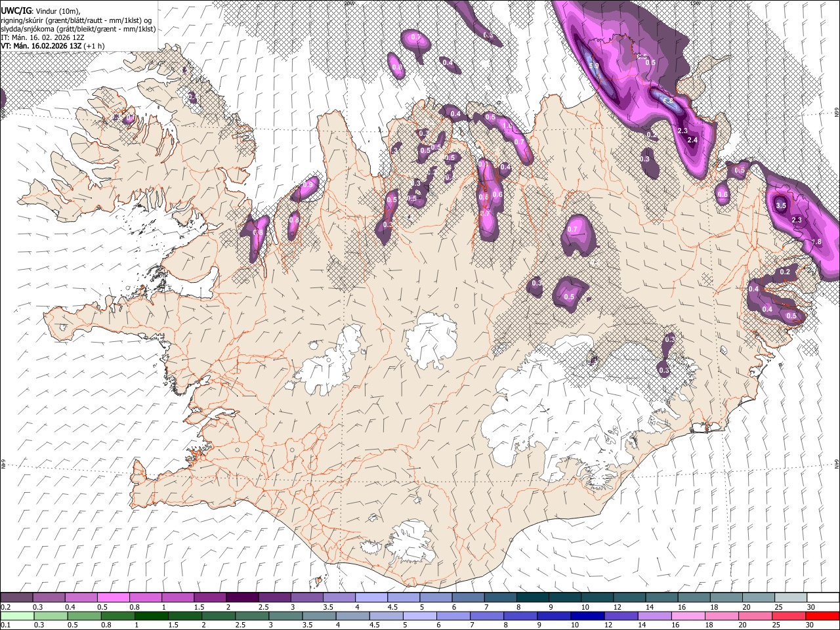Click the slydda/snjókoma legend description line
The height and width of the screenshot is (630, 840).
78,29
